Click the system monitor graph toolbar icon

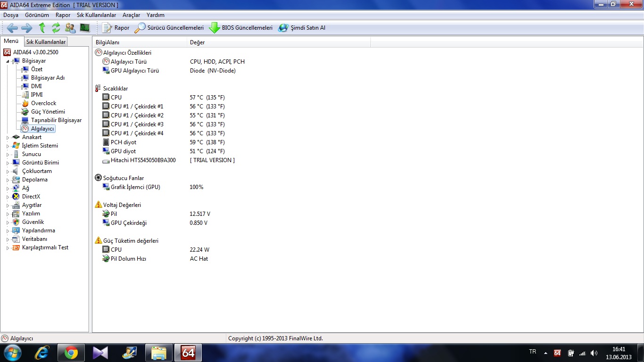85,28
